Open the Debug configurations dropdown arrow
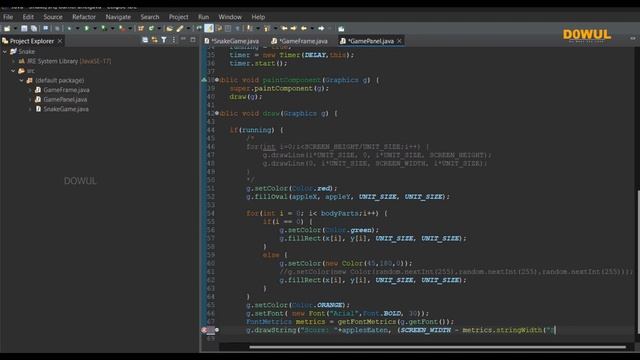The height and width of the screenshot is (360, 640). (78, 28)
